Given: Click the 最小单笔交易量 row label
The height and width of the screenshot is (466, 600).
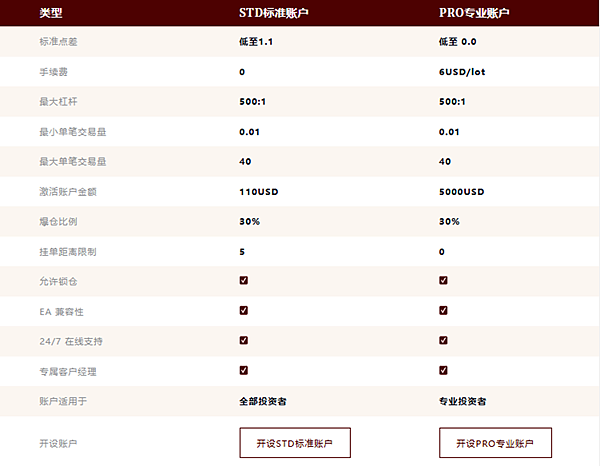Looking at the screenshot, I should point(73,132).
